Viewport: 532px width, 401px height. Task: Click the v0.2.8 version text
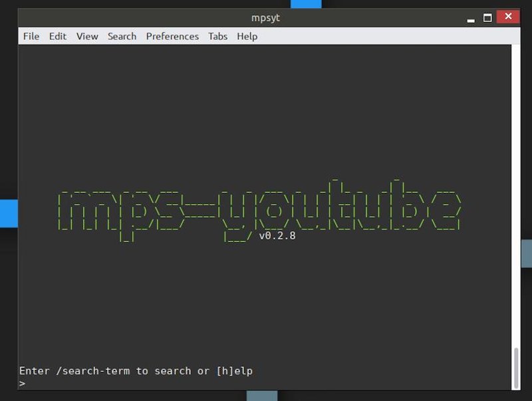(277, 235)
